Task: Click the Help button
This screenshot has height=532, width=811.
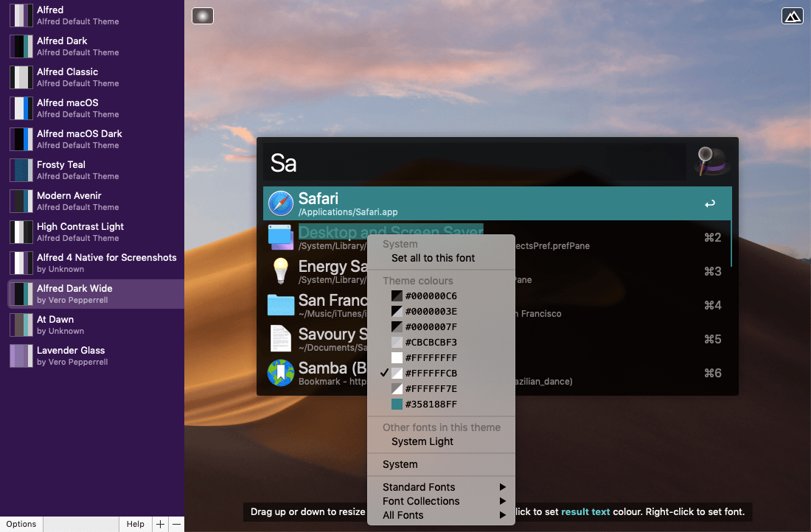Action: point(136,524)
